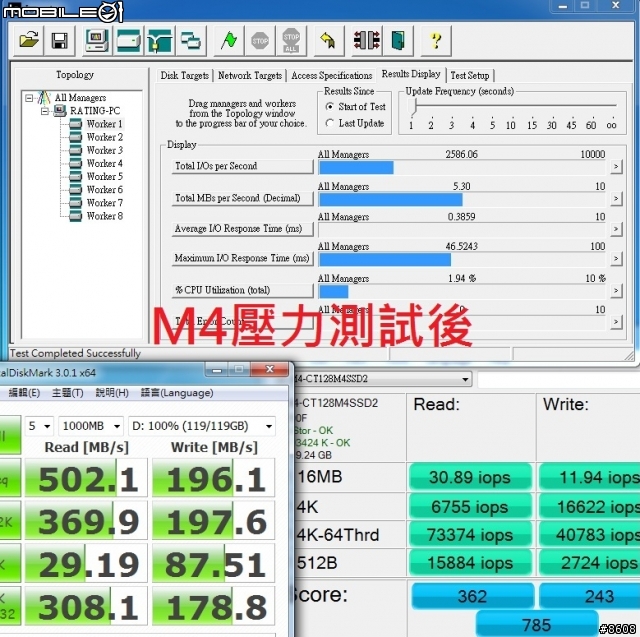
Task: Click the 502.1 sequential read result
Action: (x=86, y=478)
